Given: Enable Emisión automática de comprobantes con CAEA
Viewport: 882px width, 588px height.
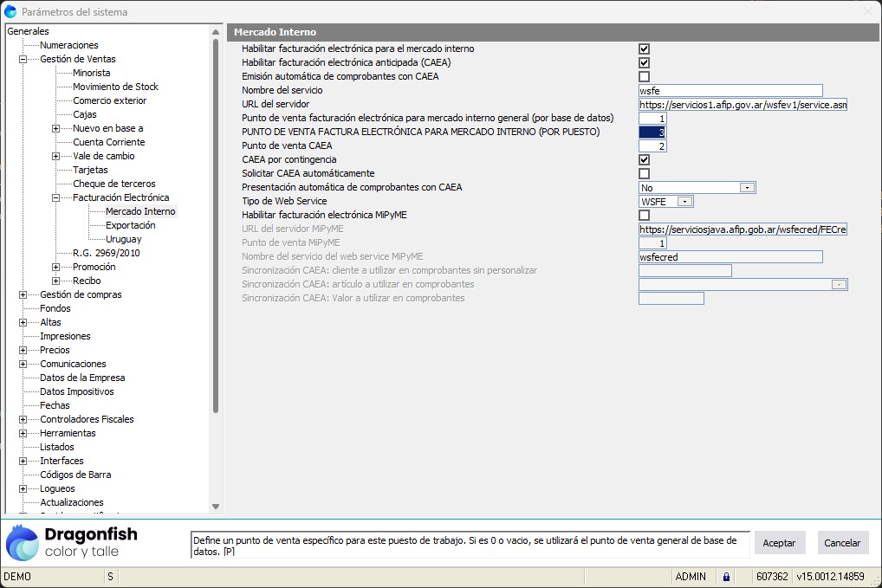Looking at the screenshot, I should (x=644, y=77).
